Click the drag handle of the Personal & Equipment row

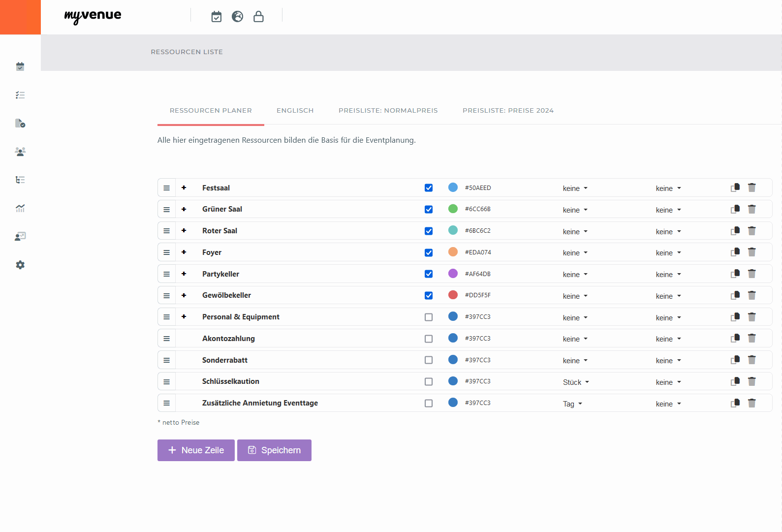pos(167,317)
